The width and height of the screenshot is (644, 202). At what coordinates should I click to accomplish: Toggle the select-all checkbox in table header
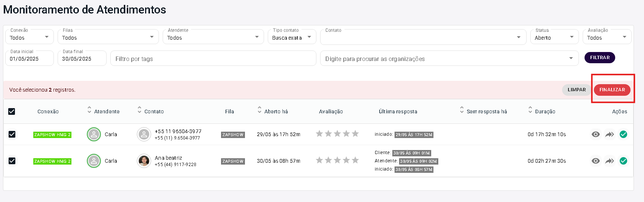pos(12,111)
